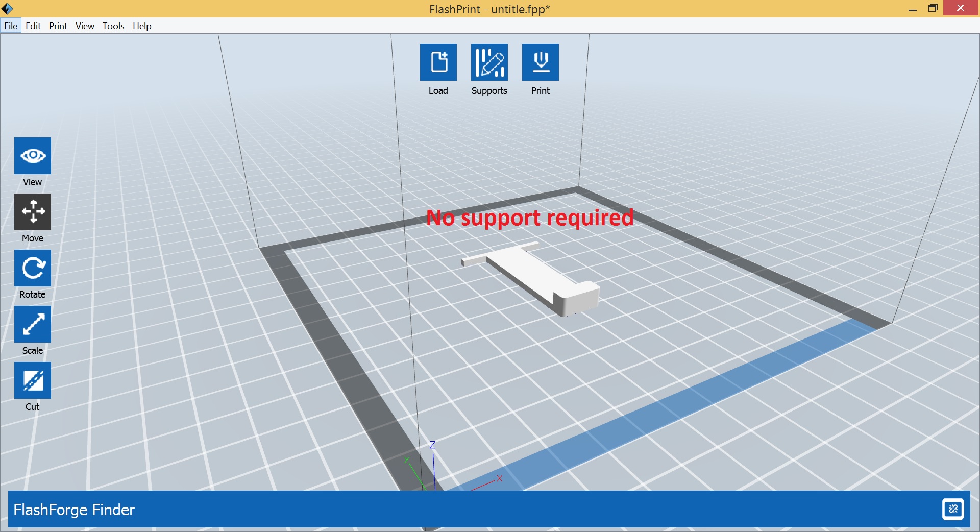Click the icon at the status bar's right end
The width and height of the screenshot is (980, 532).
tap(953, 509)
